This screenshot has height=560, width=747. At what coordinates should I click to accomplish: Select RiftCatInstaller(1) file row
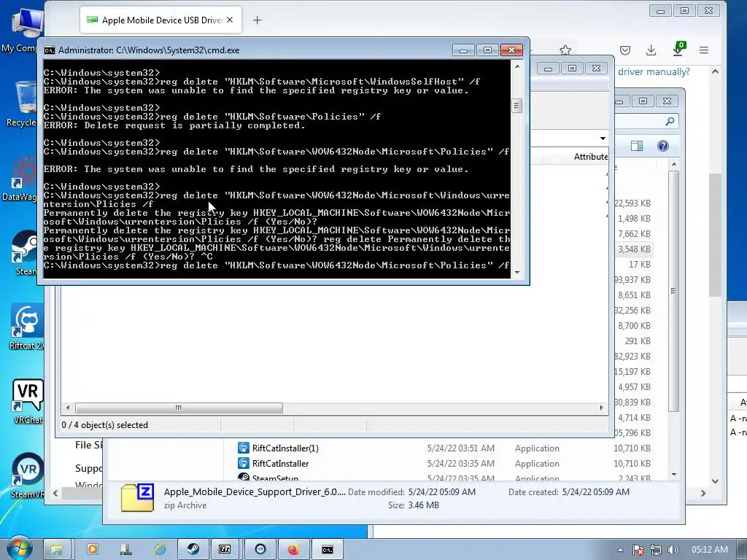pos(443,448)
